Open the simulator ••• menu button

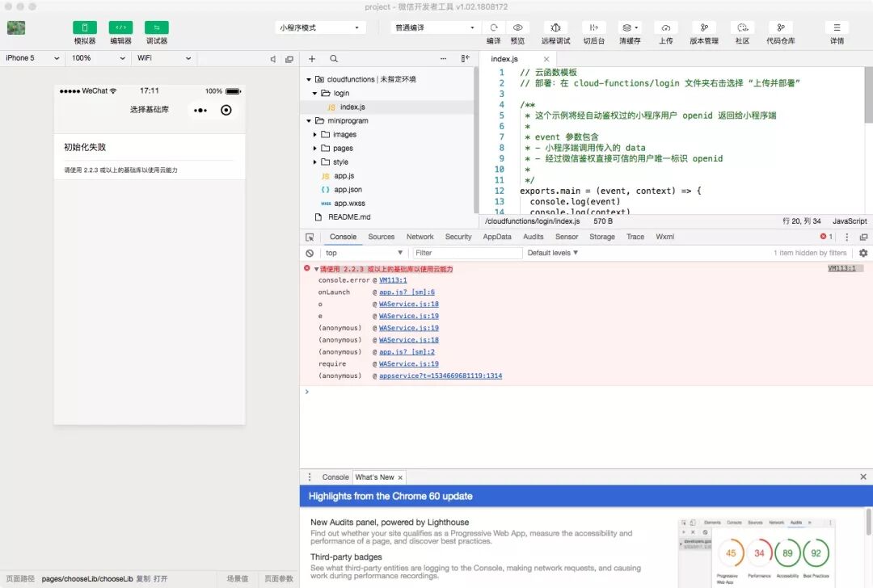click(200, 110)
